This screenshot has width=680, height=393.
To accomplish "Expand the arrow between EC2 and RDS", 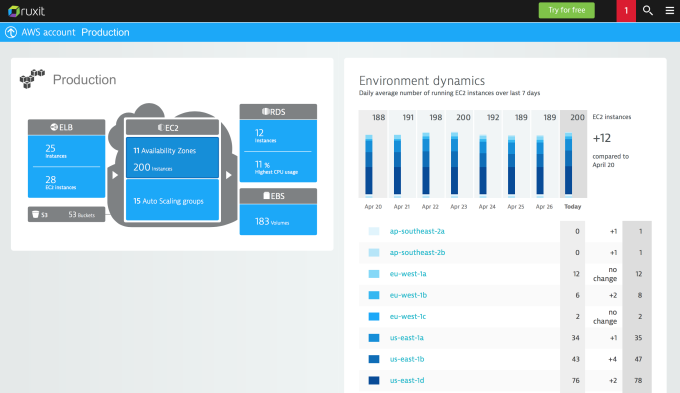I will pyautogui.click(x=229, y=175).
